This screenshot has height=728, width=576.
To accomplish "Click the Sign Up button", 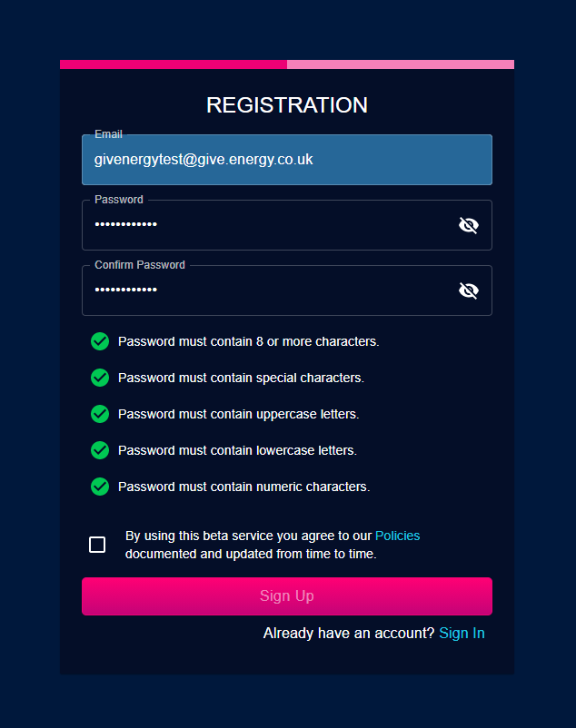I will [287, 596].
